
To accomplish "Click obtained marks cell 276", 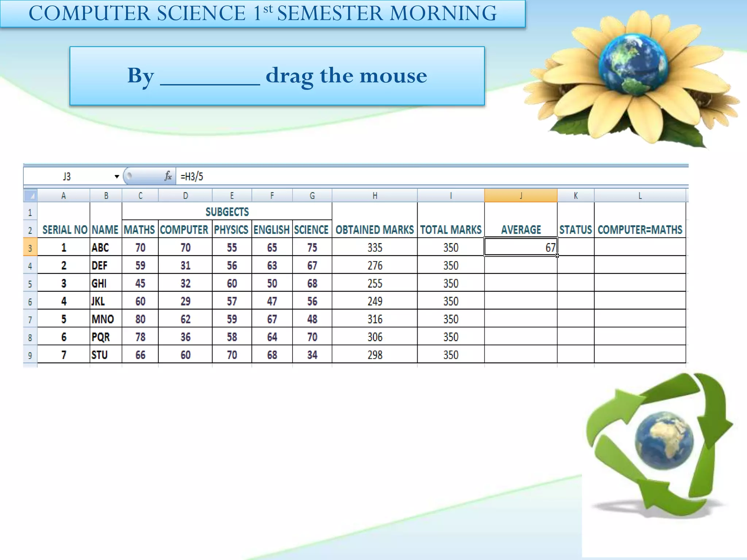I will click(x=375, y=265).
